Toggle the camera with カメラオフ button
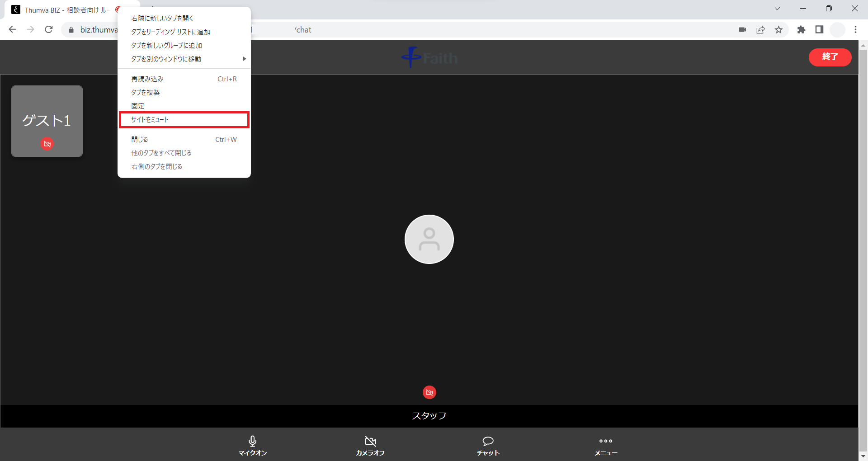This screenshot has height=461, width=868. (370, 445)
